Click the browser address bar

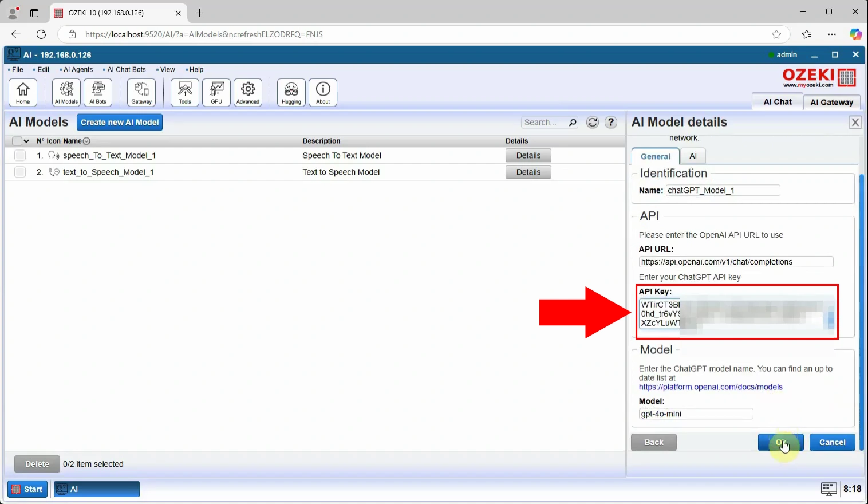(x=424, y=34)
